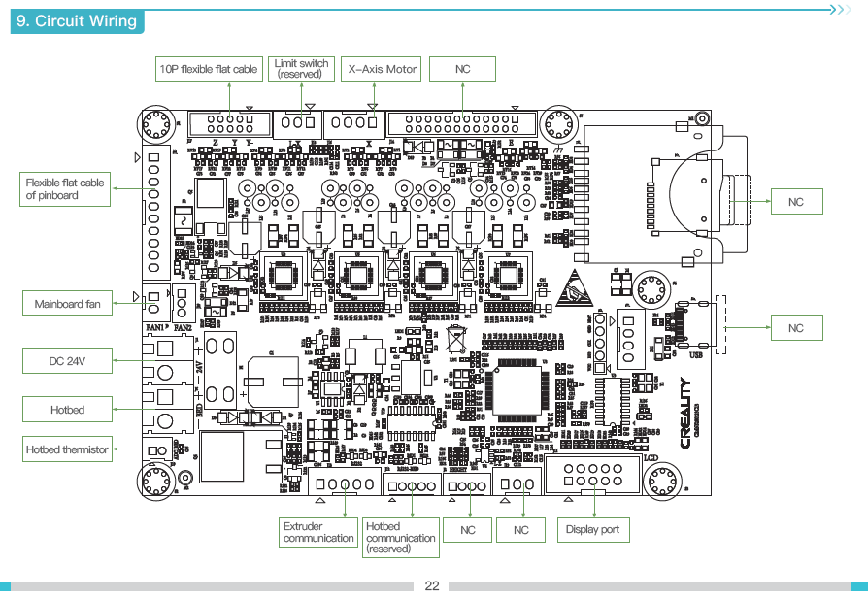868x599 pixels.
Task: Click the SD card slot on the board
Action: pyautogui.click(x=655, y=194)
